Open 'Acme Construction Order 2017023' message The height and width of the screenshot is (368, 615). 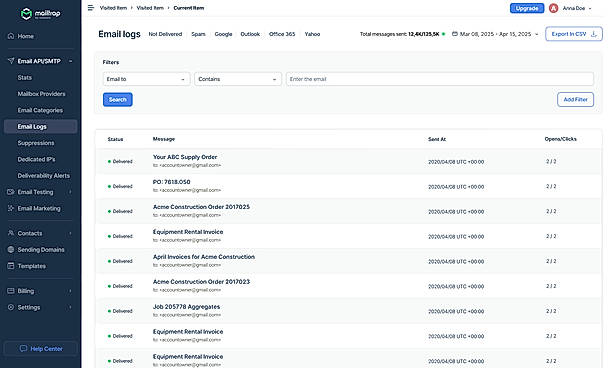(201, 282)
